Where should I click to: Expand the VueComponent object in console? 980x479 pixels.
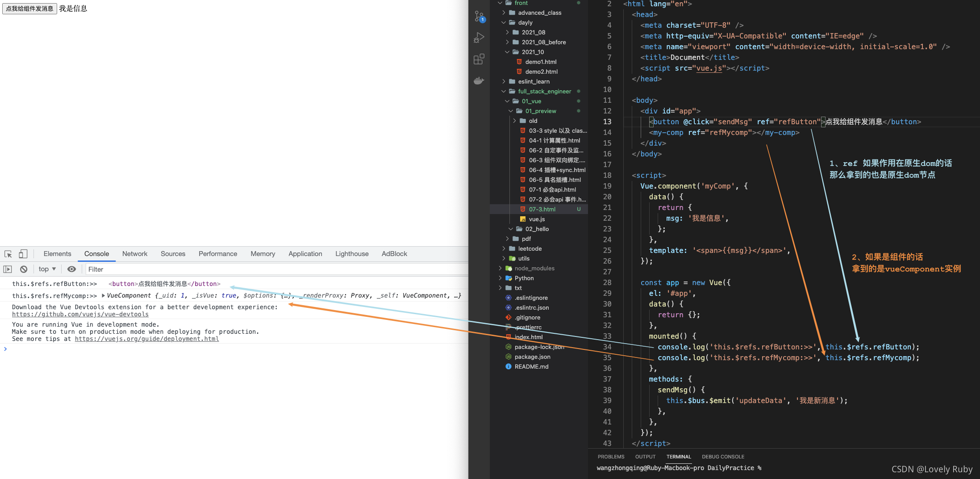(x=103, y=296)
